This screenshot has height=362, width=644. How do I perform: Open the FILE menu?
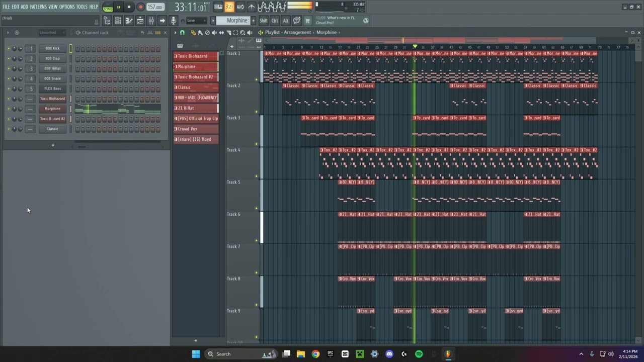pyautogui.click(x=6, y=7)
